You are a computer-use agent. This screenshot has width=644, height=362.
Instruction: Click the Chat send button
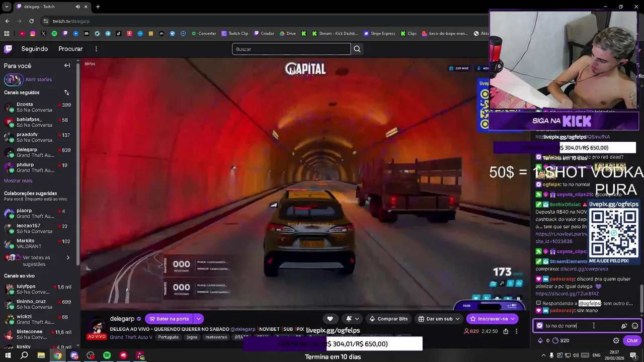pos(632,340)
